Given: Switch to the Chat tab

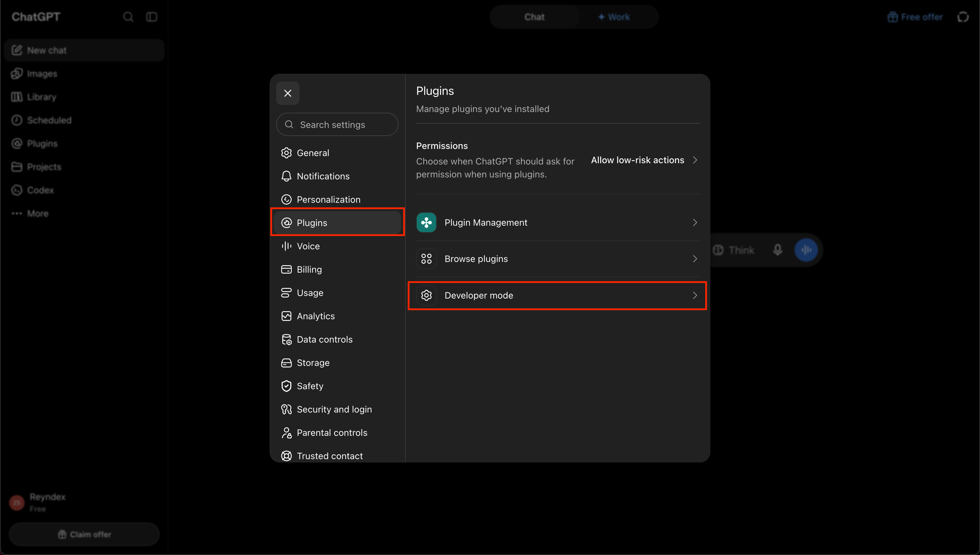Looking at the screenshot, I should (534, 17).
